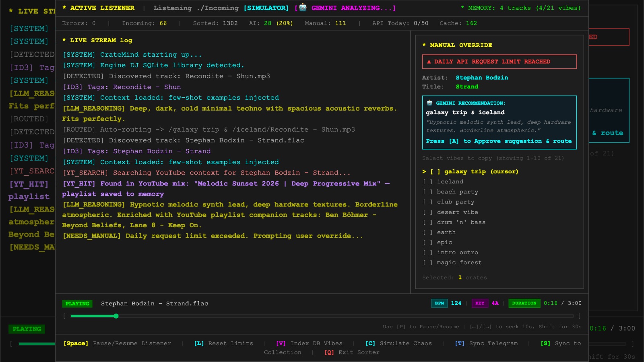This screenshot has width=644, height=362.
Task: Click the [L] Reset Limits shortcut
Action: (223, 343)
